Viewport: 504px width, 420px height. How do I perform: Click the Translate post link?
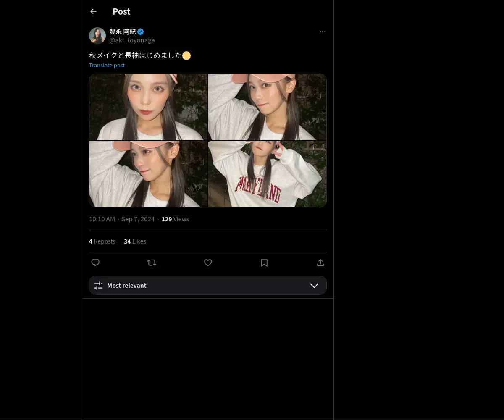[x=107, y=65]
